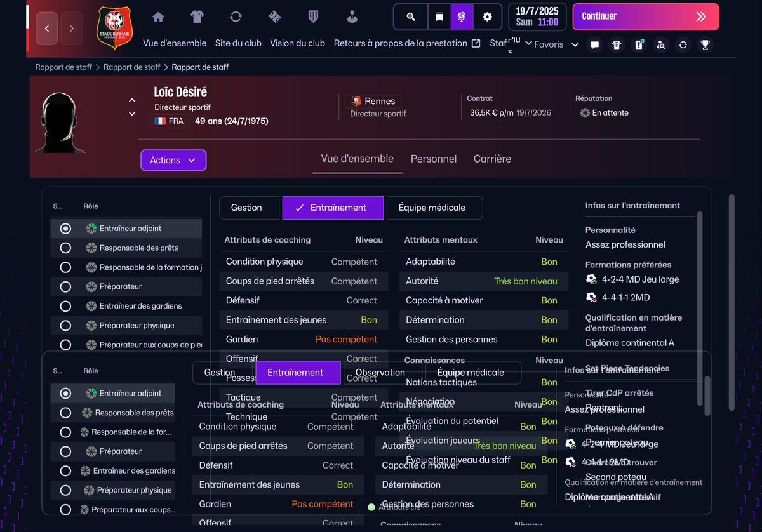
Task: Open the Vision du club menu item
Action: 297,43
